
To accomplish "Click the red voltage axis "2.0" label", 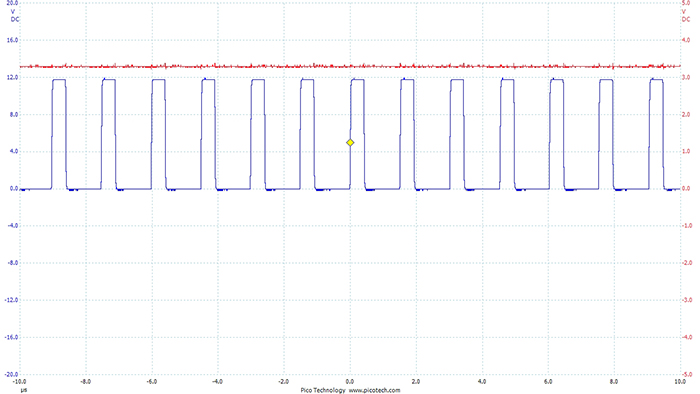I will [x=686, y=115].
